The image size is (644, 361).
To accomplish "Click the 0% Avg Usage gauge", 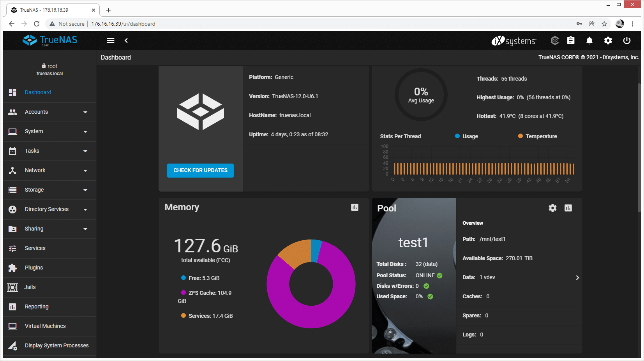I will click(x=421, y=95).
